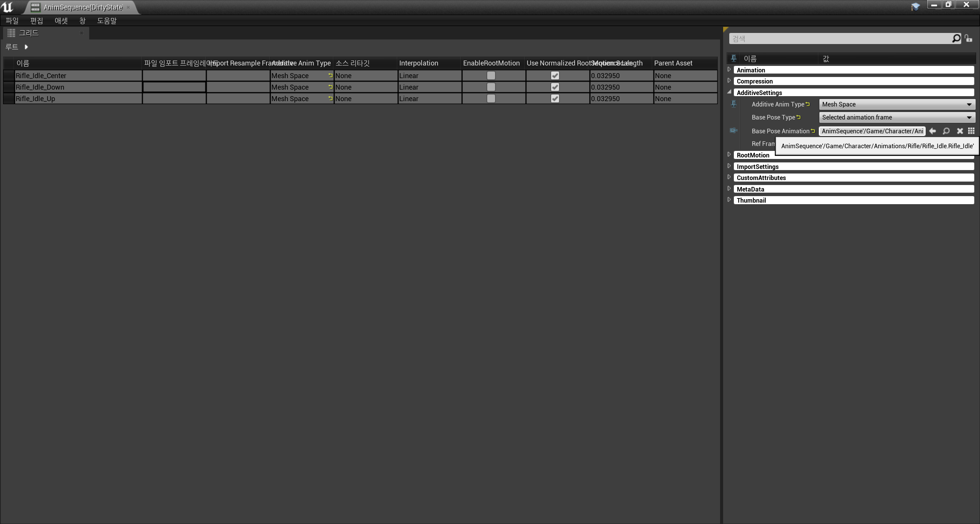
Task: Use selected asset arrow for Base Pose Animation
Action: 933,131
